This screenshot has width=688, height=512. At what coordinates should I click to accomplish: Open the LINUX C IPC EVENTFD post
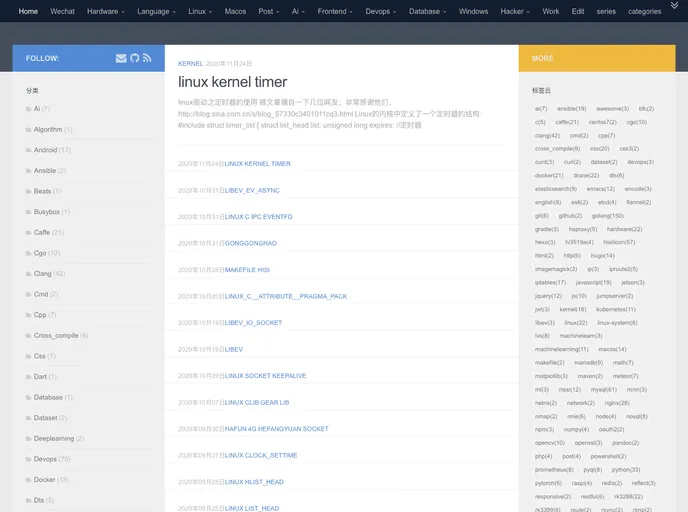tap(258, 217)
